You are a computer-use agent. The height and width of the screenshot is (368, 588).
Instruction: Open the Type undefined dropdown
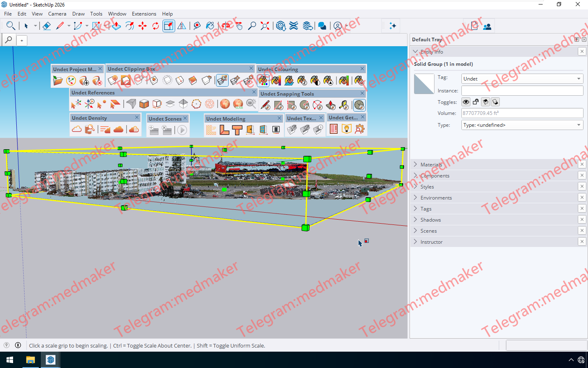(522, 125)
